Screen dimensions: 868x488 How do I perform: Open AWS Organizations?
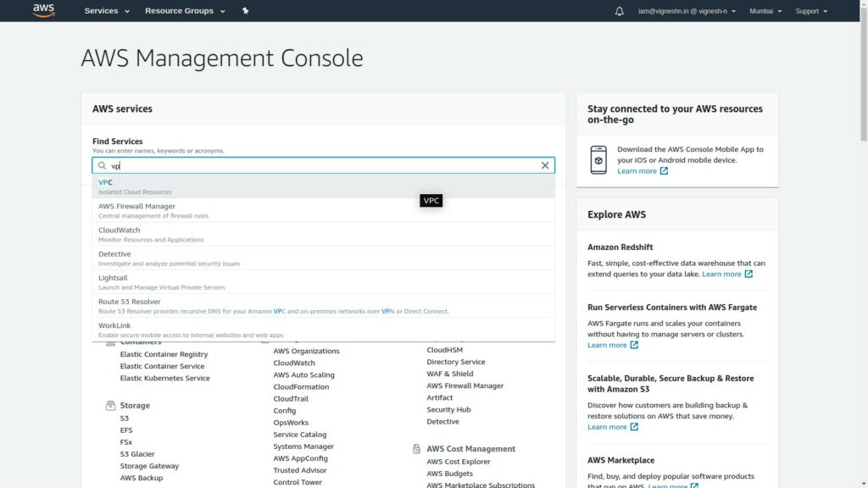pyautogui.click(x=306, y=351)
